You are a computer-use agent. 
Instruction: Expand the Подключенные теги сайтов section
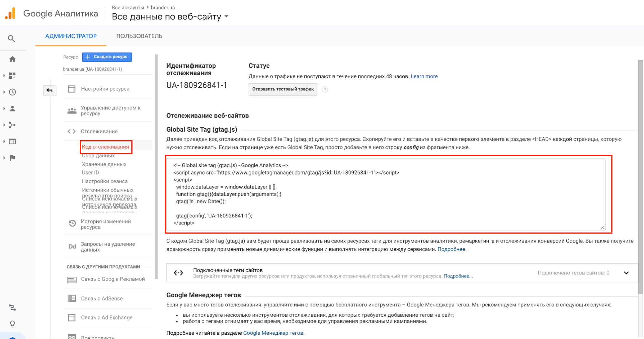pyautogui.click(x=626, y=273)
